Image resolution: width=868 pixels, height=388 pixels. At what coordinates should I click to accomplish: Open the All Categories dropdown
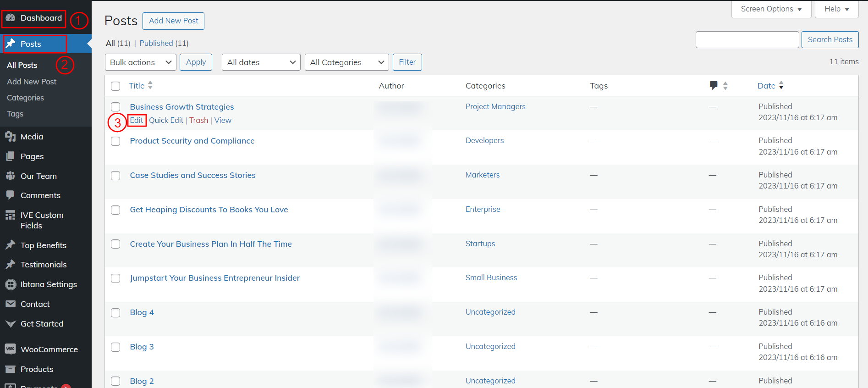point(346,62)
